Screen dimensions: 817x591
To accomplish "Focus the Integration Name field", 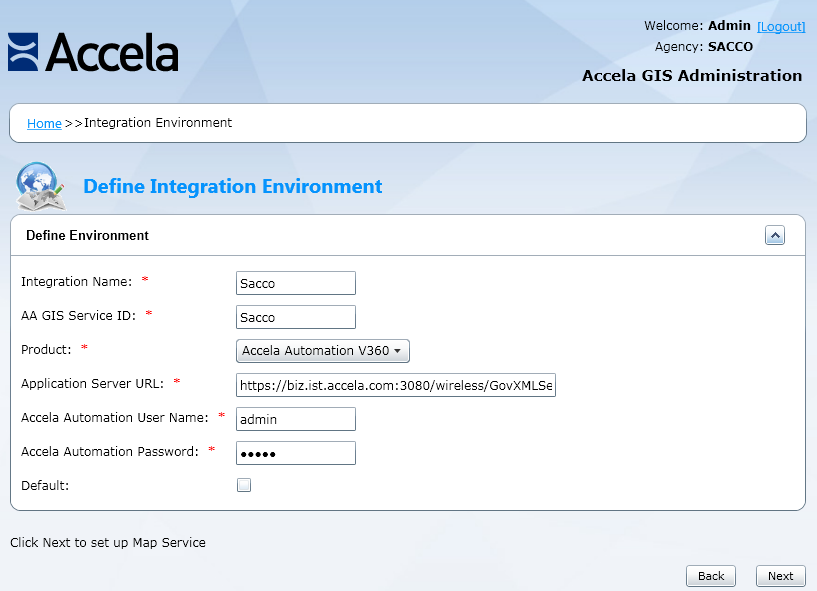I will click(x=296, y=283).
